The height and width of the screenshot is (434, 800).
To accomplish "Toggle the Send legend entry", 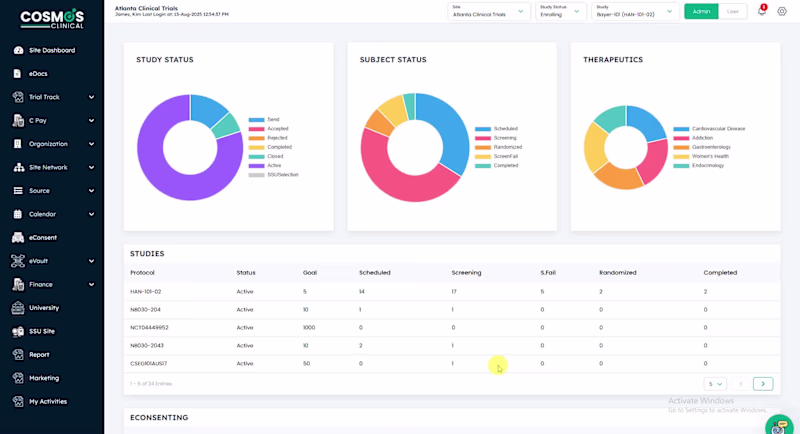I will coord(264,119).
